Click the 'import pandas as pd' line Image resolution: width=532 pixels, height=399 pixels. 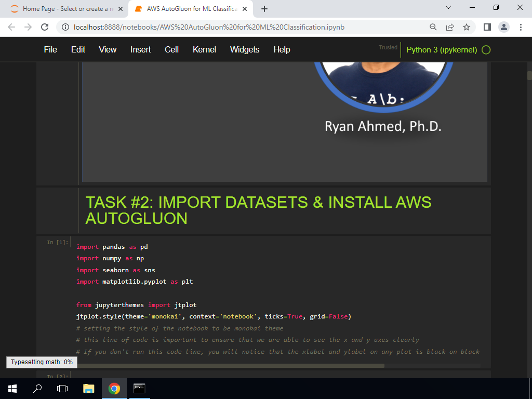pos(112,247)
